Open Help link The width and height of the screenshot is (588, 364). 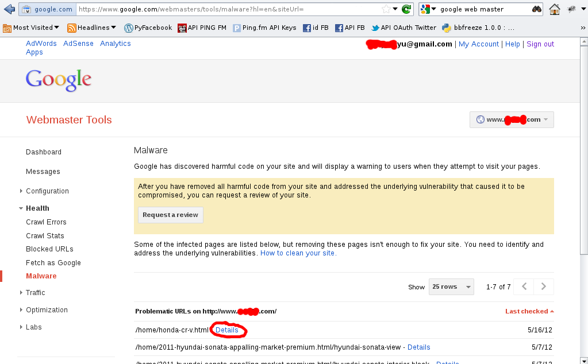512,44
